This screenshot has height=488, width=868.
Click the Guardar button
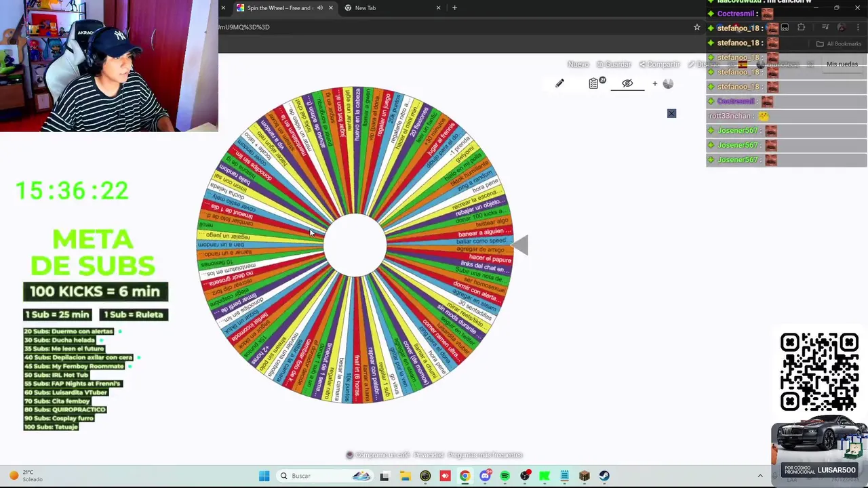click(614, 64)
